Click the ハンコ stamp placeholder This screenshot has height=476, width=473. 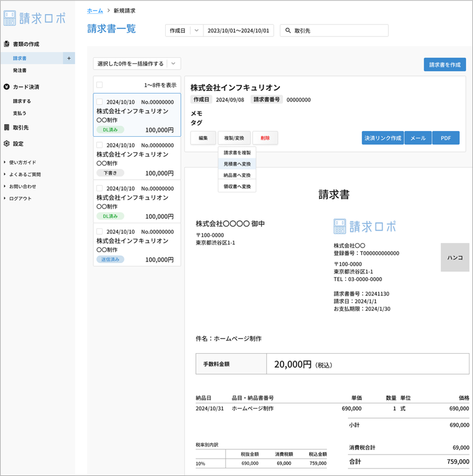[455, 257]
